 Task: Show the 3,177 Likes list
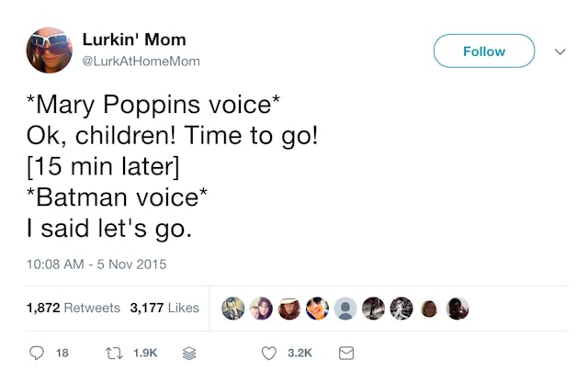coord(165,308)
